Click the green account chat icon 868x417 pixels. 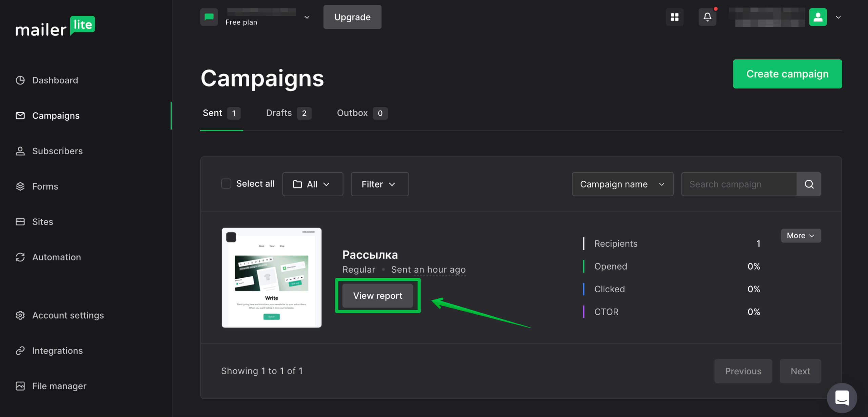pos(209,17)
